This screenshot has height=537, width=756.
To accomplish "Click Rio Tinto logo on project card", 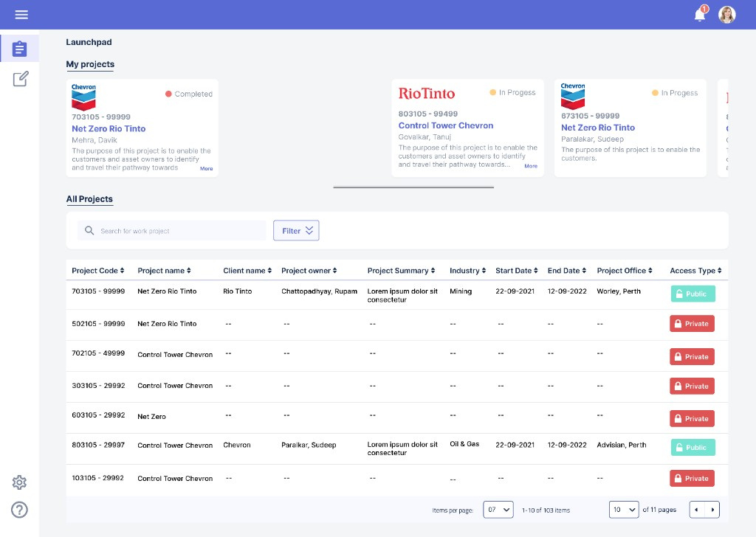I will [x=426, y=94].
